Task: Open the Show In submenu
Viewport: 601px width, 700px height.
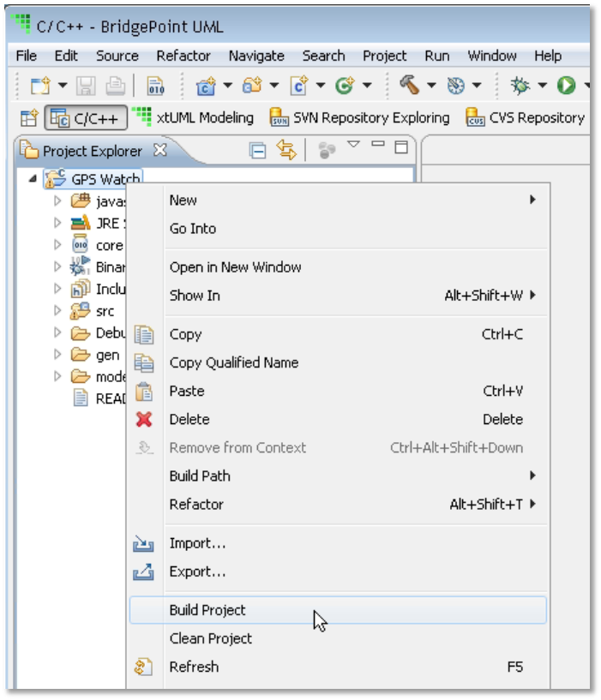Action: point(338,296)
